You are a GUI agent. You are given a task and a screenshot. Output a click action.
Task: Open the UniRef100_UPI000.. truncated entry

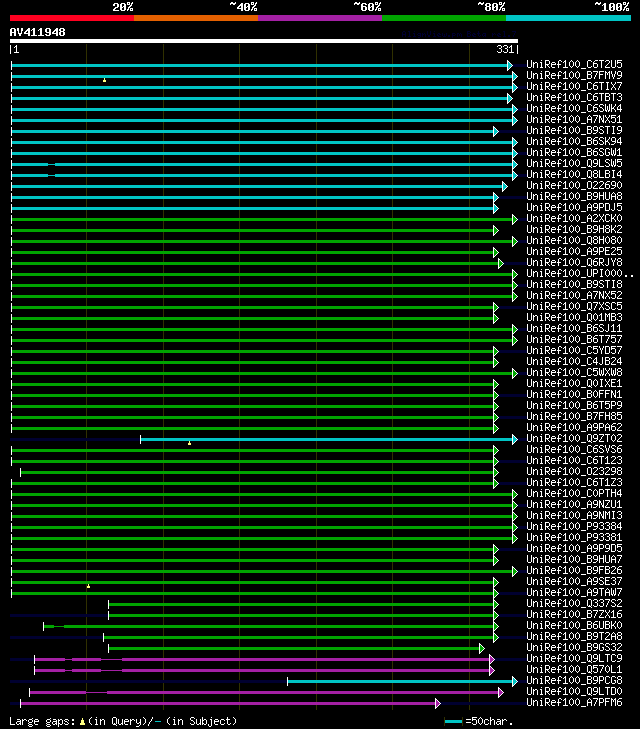(x=580, y=273)
